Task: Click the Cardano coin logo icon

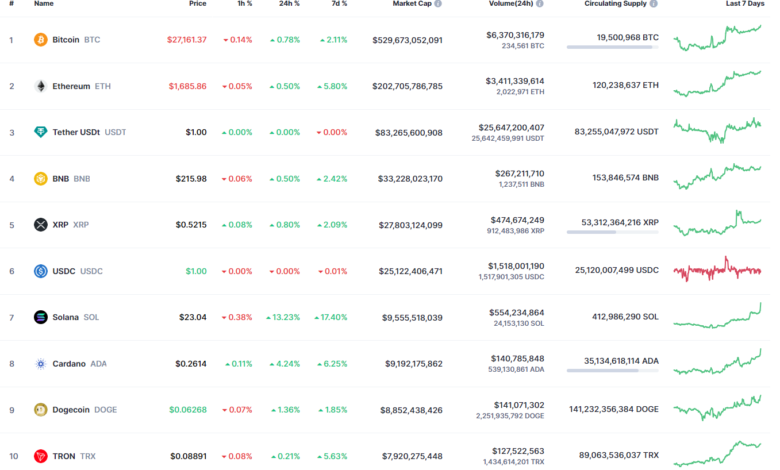Action: click(x=41, y=364)
